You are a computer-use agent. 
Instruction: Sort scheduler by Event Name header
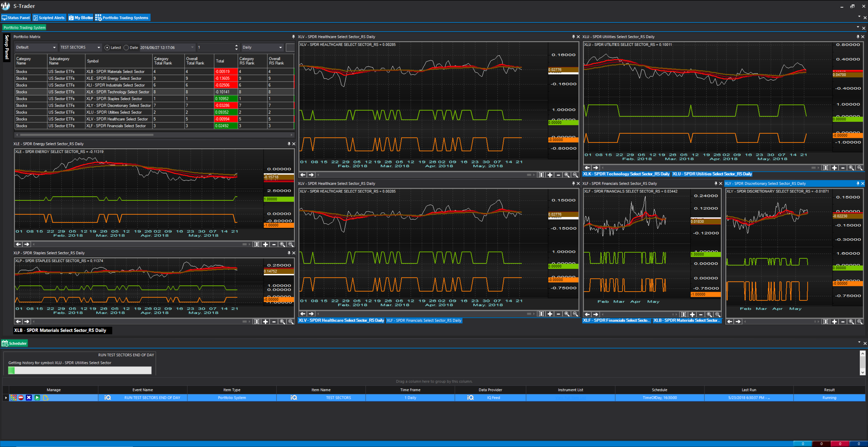(x=143, y=390)
